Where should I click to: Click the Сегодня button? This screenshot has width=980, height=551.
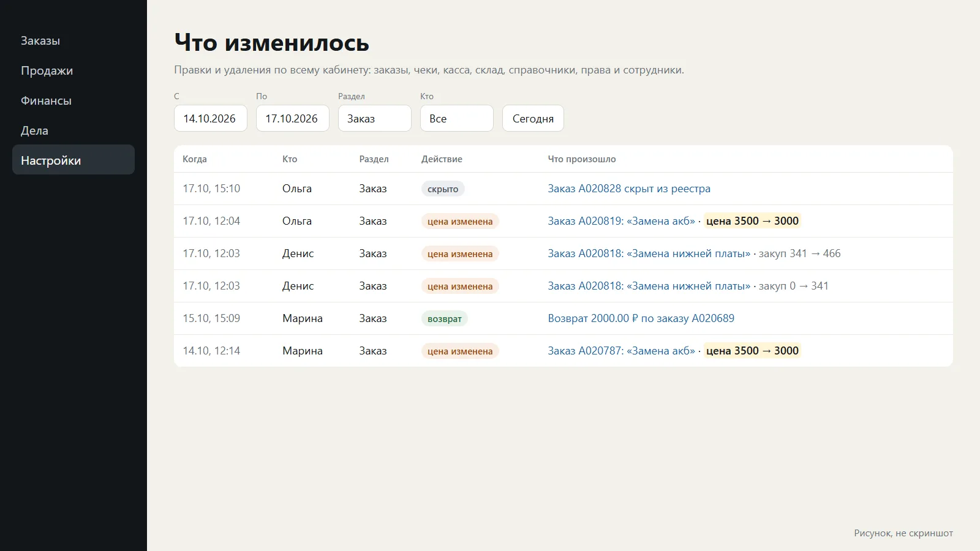point(533,118)
